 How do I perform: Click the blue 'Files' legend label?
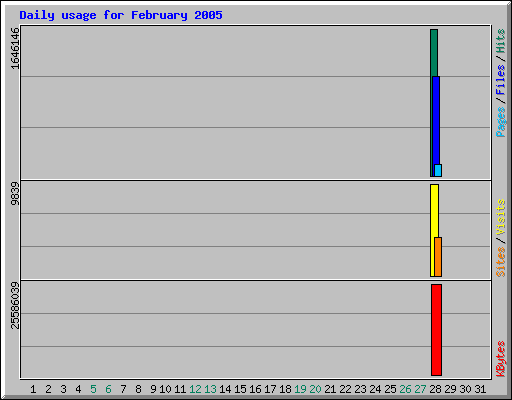tap(500, 79)
